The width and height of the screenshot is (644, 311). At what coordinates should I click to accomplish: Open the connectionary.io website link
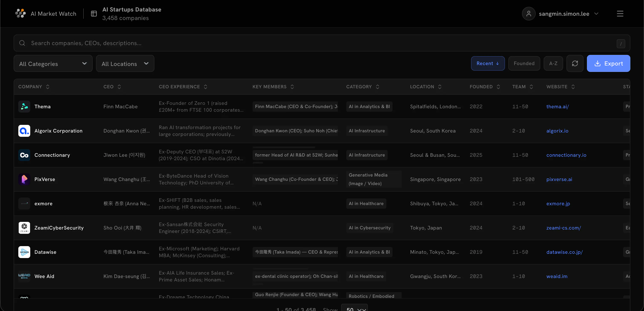click(x=566, y=155)
